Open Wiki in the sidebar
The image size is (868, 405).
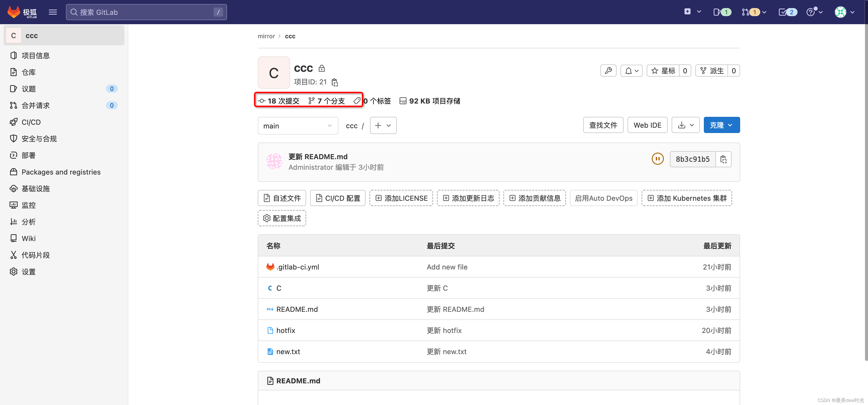point(29,239)
